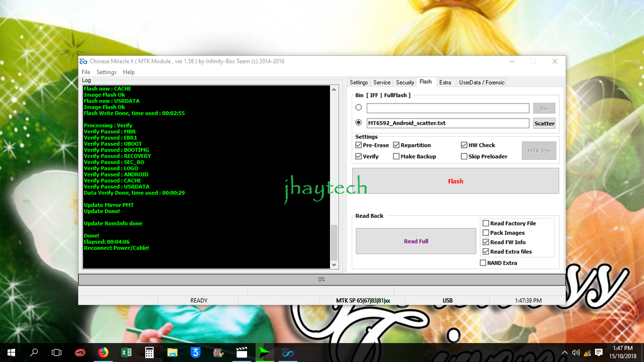Click the empty Bin file path field

point(448,108)
